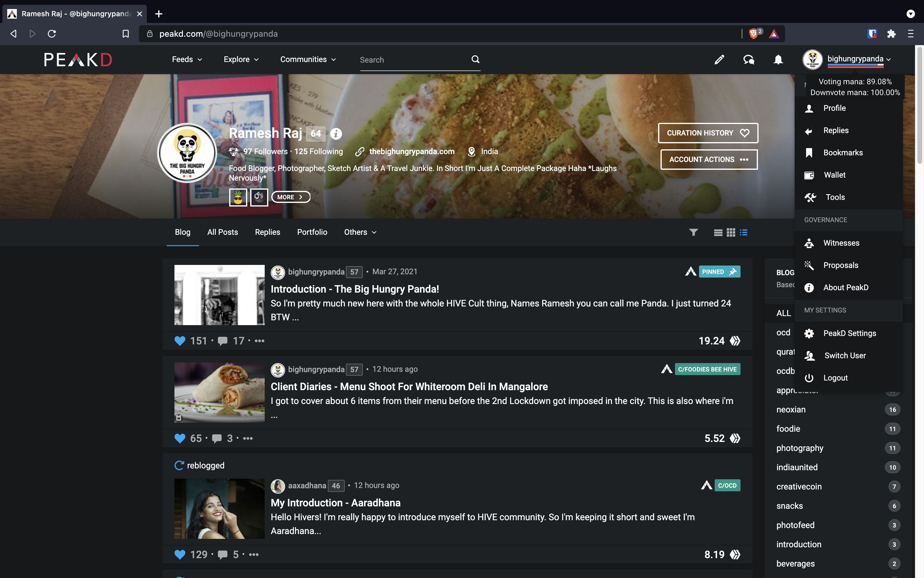Open comments on the Client Diaries post
This screenshot has width=924, height=578.
pyautogui.click(x=217, y=439)
